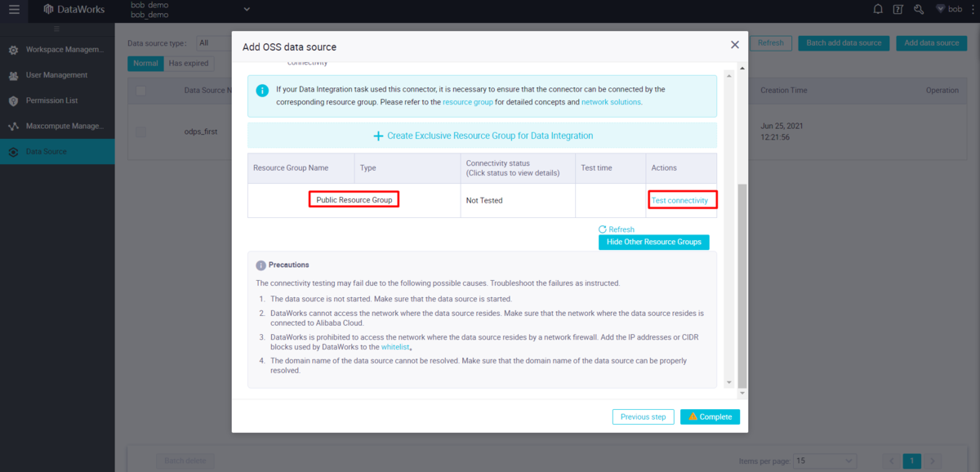Collapse the sidebar using the handle icon
This screenshot has width=980, height=472.
click(x=56, y=29)
